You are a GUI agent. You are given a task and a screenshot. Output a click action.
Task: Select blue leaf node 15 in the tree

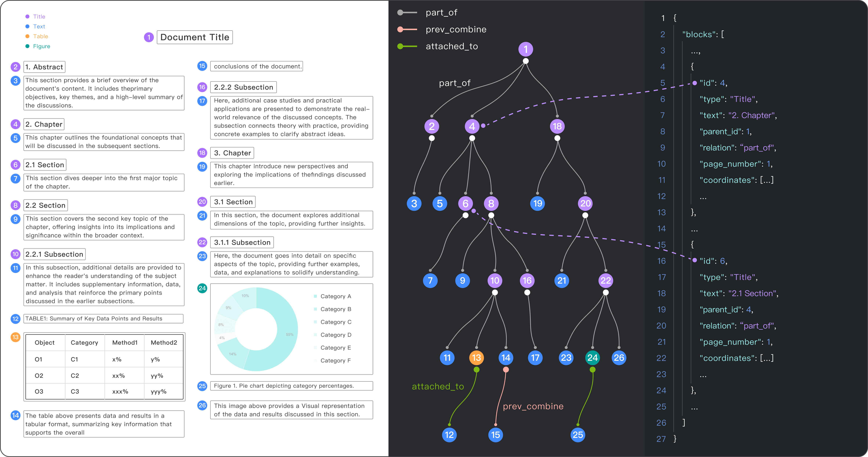pyautogui.click(x=495, y=435)
